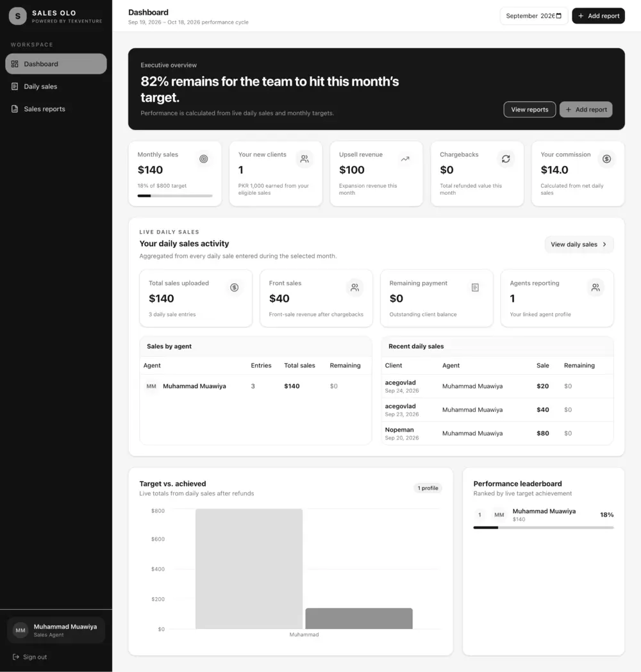Click the trending arrow icon on Upsell revenue
This screenshot has width=641, height=672.
tap(405, 159)
